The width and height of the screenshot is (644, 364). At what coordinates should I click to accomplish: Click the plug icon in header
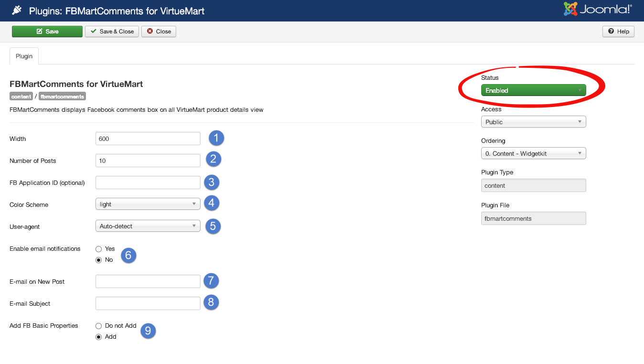click(17, 10)
